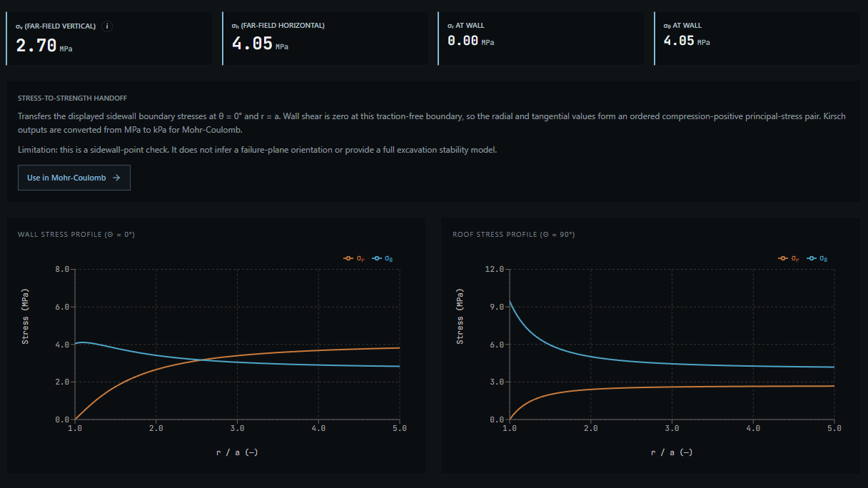Image resolution: width=868 pixels, height=488 pixels.
Task: Click the σv (Far-Field Vertical) label
Action: [56, 26]
